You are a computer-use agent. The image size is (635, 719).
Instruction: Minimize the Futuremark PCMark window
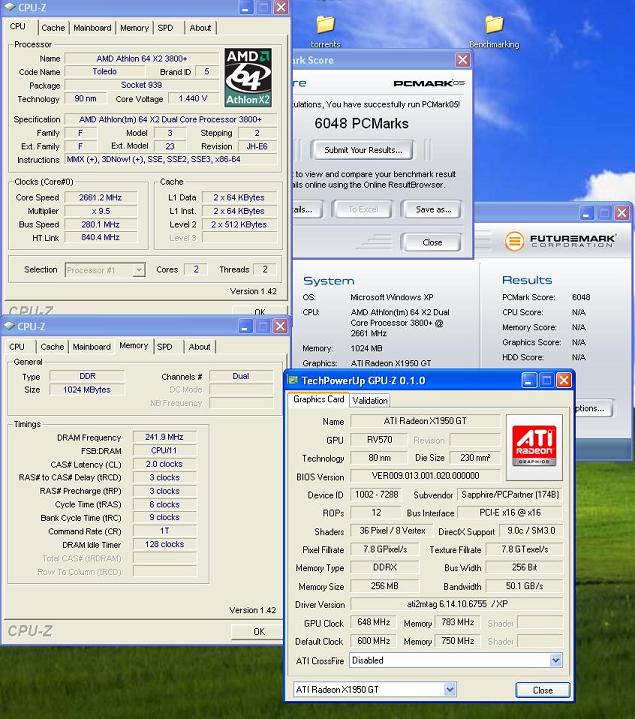tap(586, 213)
